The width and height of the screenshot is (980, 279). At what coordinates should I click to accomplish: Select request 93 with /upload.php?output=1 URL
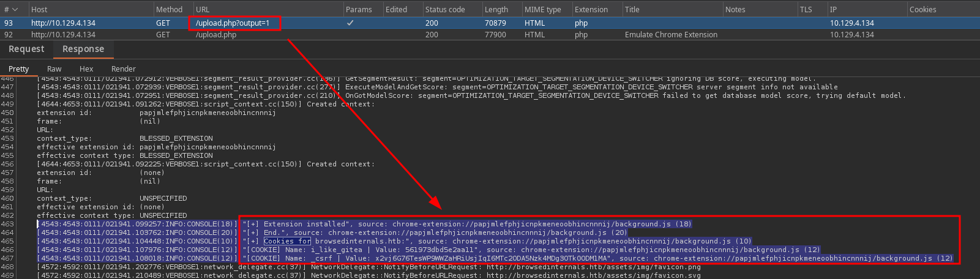click(233, 23)
